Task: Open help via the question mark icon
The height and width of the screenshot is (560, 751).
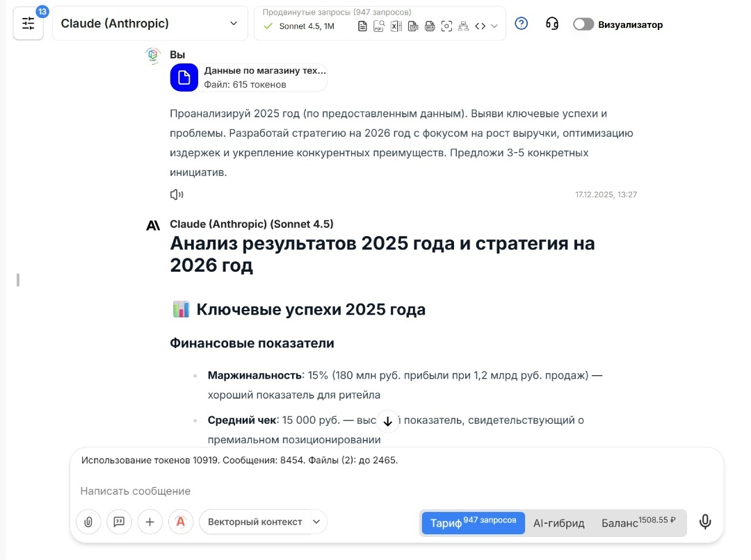Action: [521, 24]
